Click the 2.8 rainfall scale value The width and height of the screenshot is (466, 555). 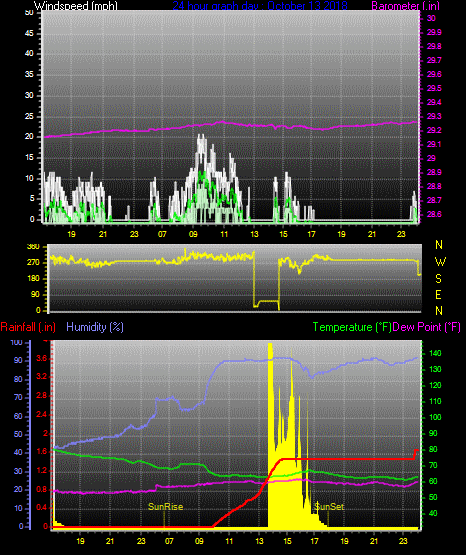pos(41,395)
